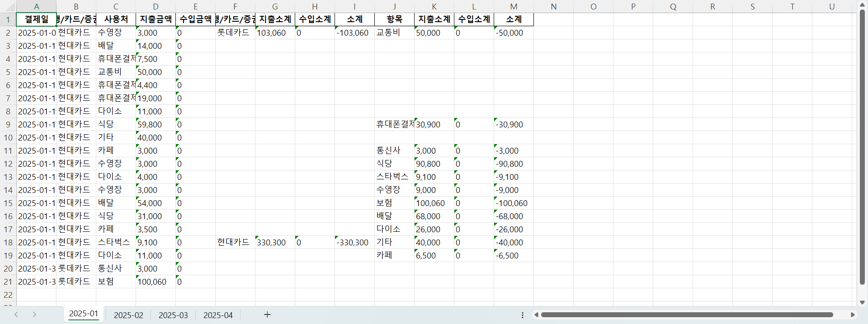Select row 18 header
This screenshot has height=324, width=868.
point(8,242)
